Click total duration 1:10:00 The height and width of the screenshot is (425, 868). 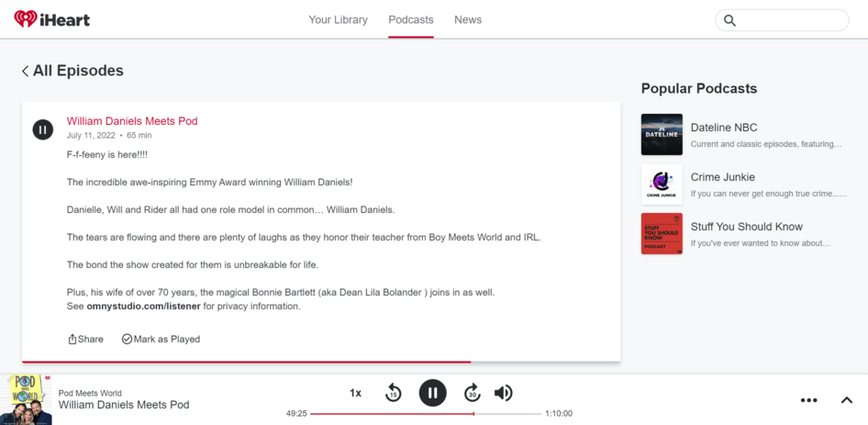pyautogui.click(x=559, y=414)
